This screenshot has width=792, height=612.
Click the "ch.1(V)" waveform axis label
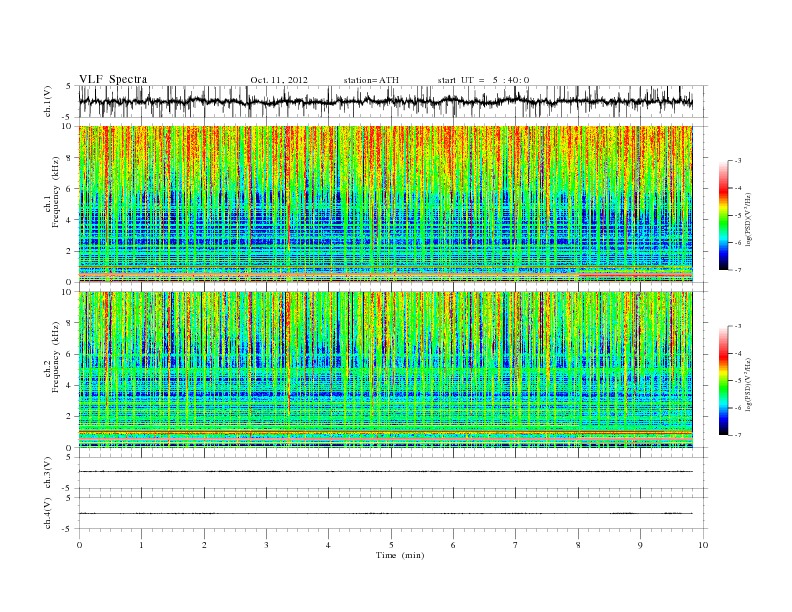pyautogui.click(x=48, y=101)
